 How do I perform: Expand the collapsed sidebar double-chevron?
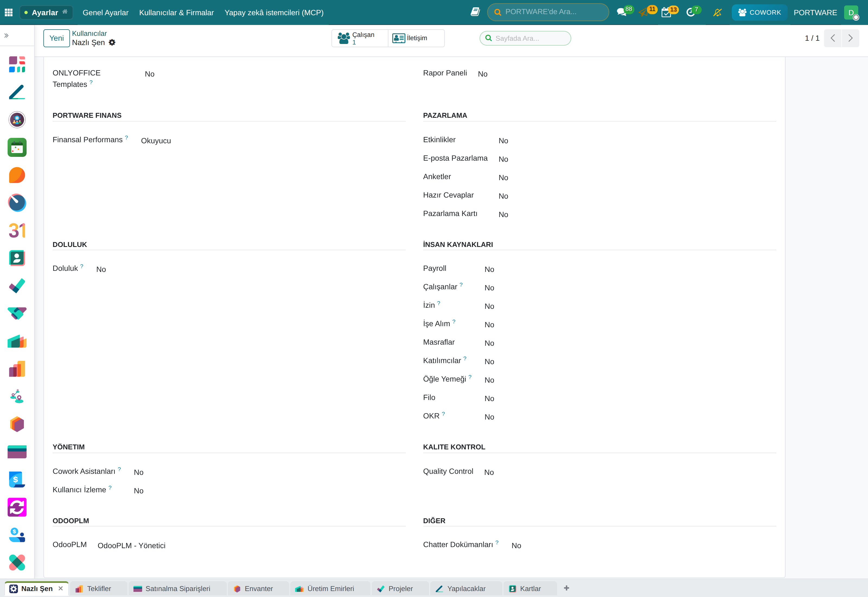point(6,36)
